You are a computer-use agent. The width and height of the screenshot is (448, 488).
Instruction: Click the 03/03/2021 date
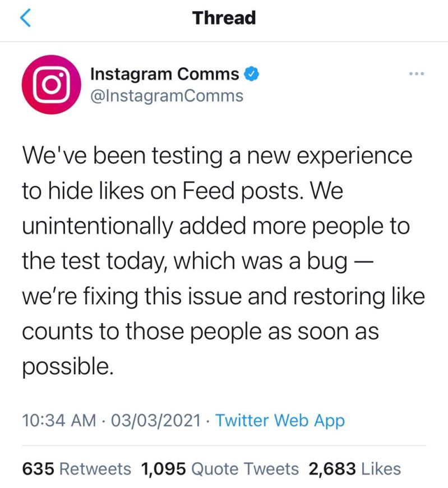[156, 421]
